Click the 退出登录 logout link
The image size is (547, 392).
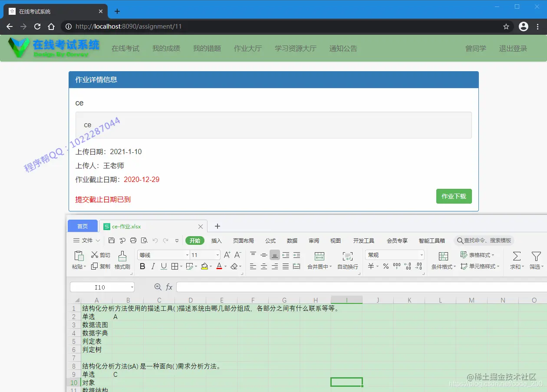pyautogui.click(x=513, y=48)
